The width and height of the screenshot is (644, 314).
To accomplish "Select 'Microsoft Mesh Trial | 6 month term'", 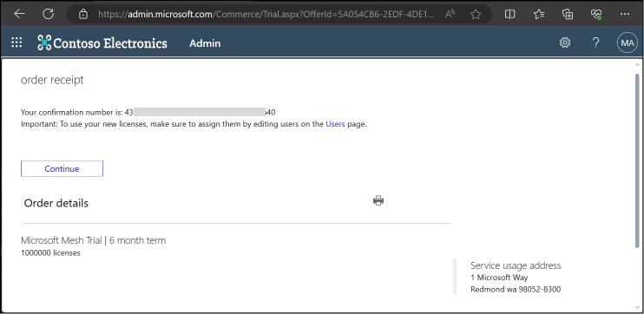I will [x=93, y=240].
